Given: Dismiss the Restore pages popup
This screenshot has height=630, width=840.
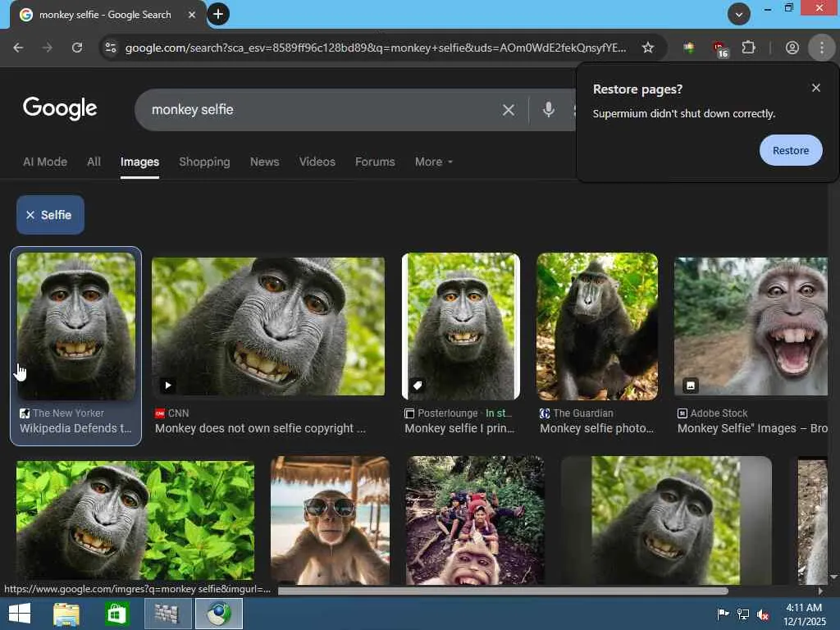Looking at the screenshot, I should pyautogui.click(x=816, y=88).
